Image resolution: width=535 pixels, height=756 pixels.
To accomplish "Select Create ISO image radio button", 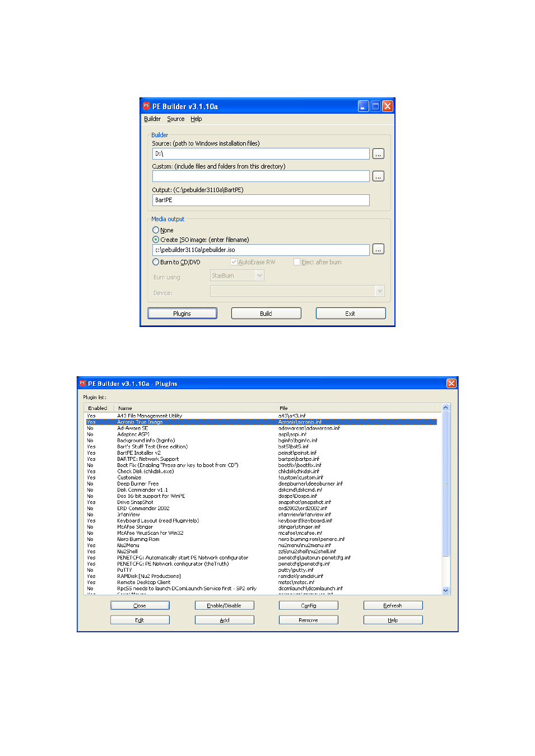I will [x=156, y=240].
